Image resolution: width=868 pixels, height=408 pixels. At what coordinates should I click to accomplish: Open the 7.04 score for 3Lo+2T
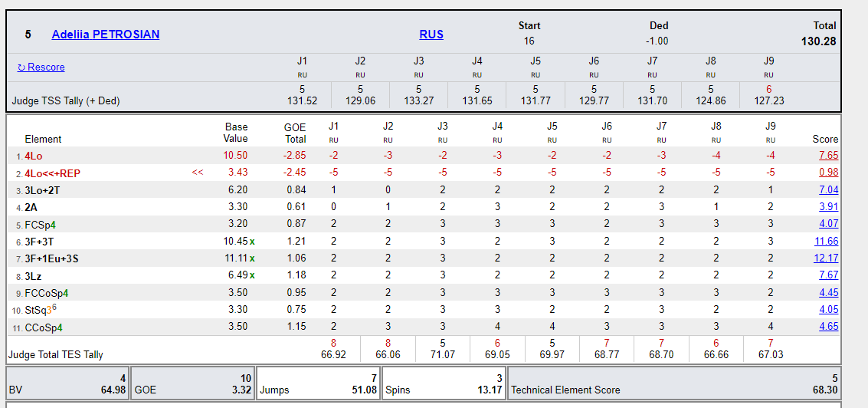point(828,189)
